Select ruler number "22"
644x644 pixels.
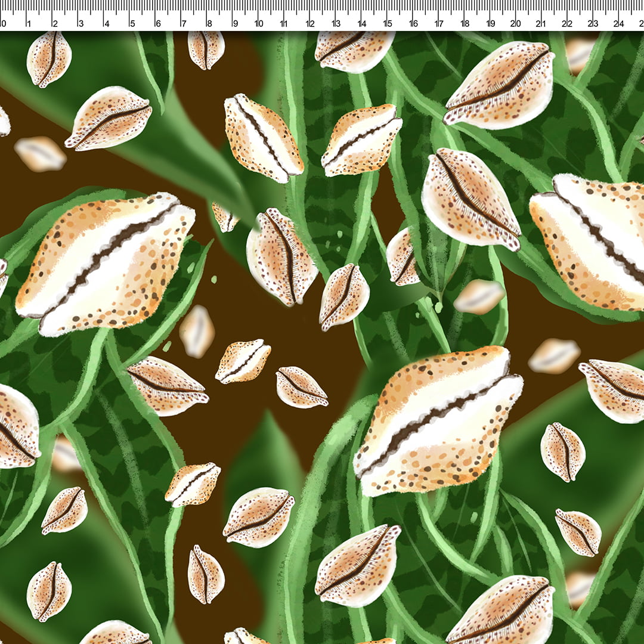point(567,23)
